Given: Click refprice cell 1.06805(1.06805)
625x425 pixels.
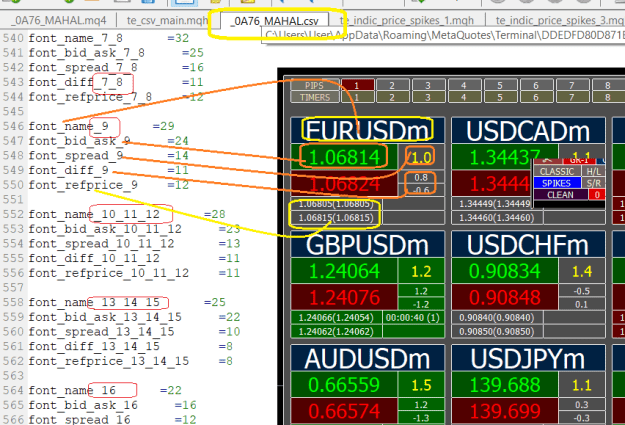Looking at the screenshot, I should click(336, 204).
